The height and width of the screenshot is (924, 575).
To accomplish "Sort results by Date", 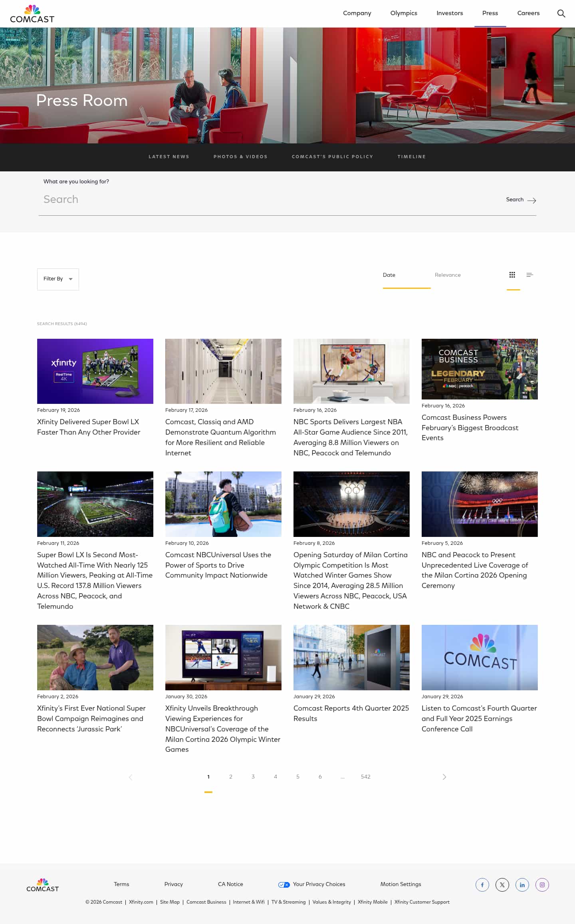I will click(x=389, y=275).
